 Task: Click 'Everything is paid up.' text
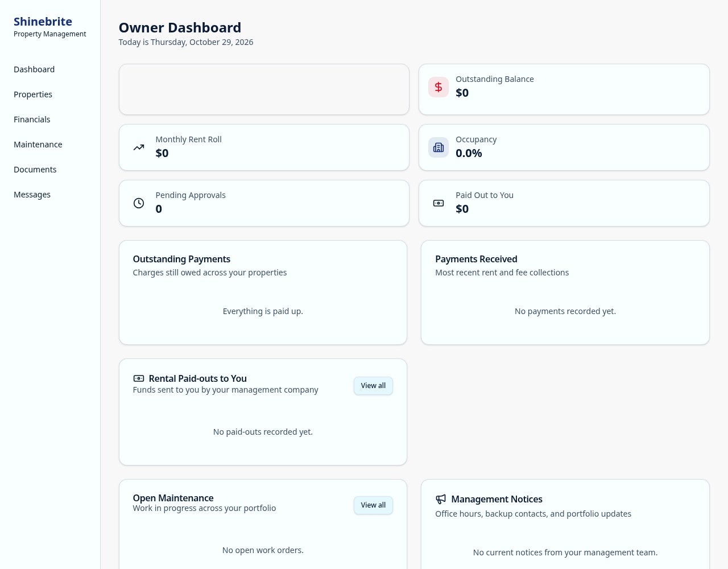pyautogui.click(x=263, y=311)
